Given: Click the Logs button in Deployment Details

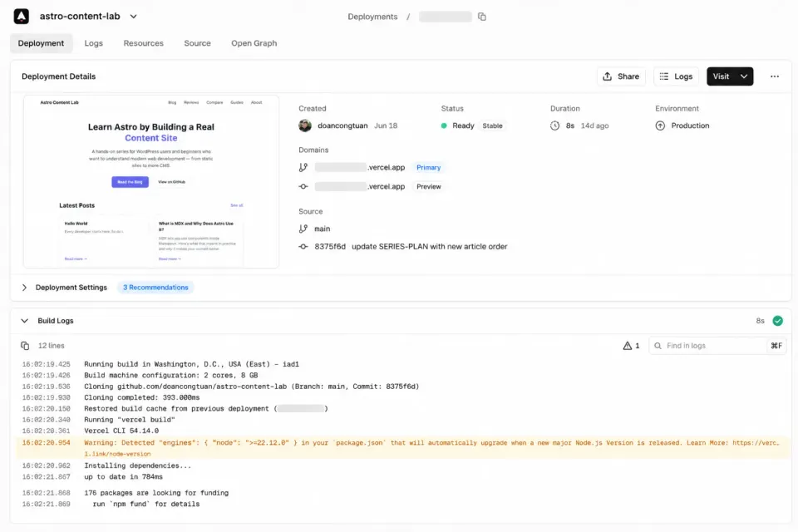Looking at the screenshot, I should pos(676,76).
